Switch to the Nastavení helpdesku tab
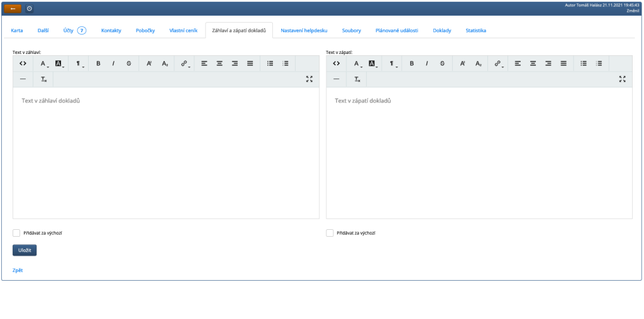The width and height of the screenshot is (644, 319). click(304, 31)
